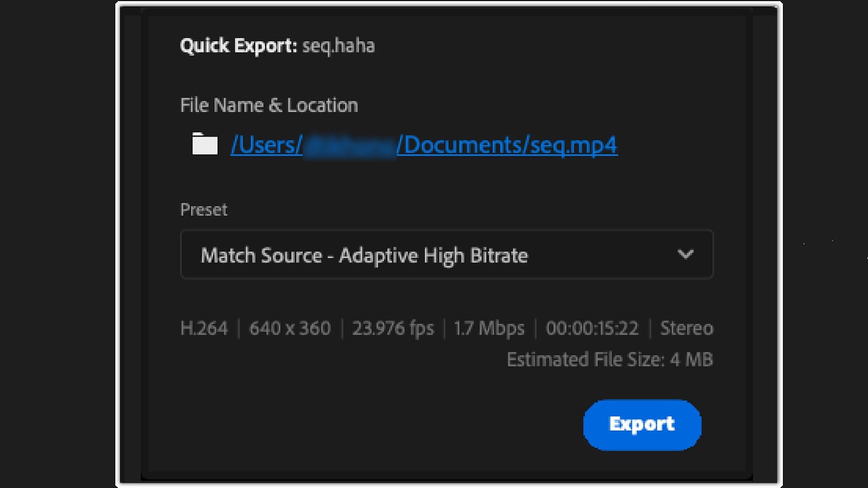Click the 'File Name & Location' label
The height and width of the screenshot is (488, 868).
[x=269, y=105]
